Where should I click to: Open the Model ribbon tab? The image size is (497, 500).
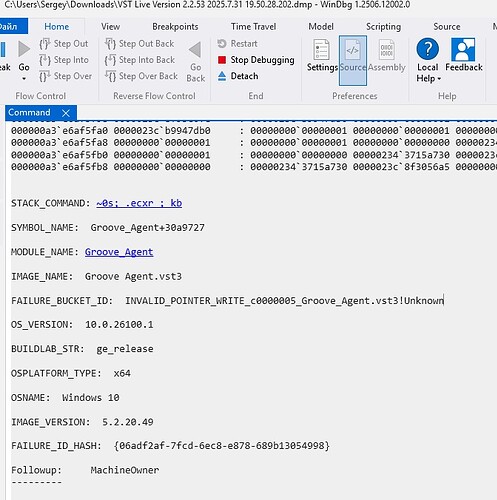[x=321, y=26]
